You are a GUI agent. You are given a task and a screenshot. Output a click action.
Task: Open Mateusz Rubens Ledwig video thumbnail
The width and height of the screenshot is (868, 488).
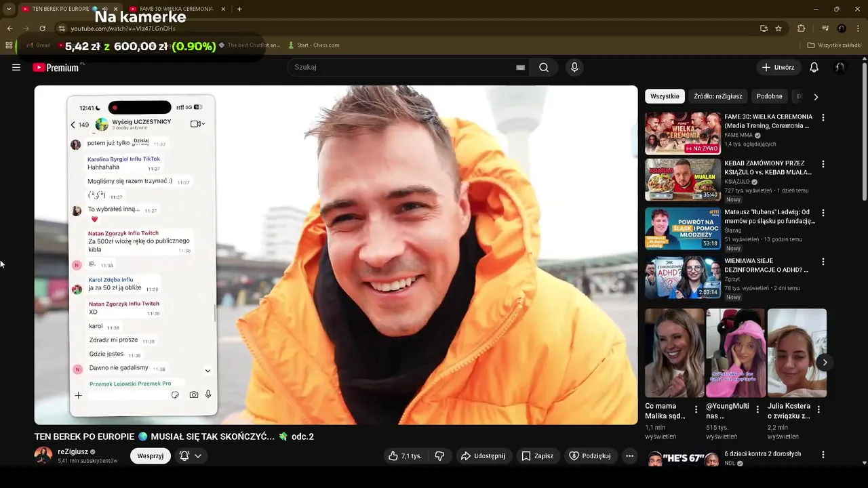coord(683,228)
